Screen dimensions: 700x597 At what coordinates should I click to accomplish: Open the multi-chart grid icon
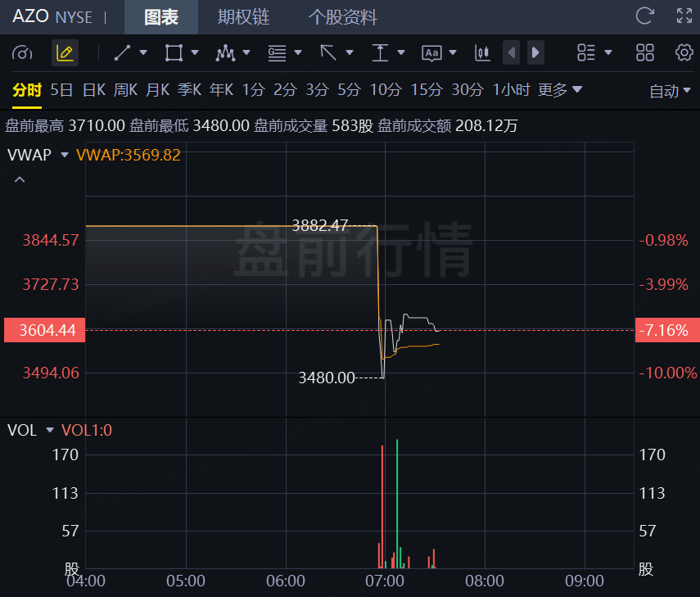[x=645, y=52]
